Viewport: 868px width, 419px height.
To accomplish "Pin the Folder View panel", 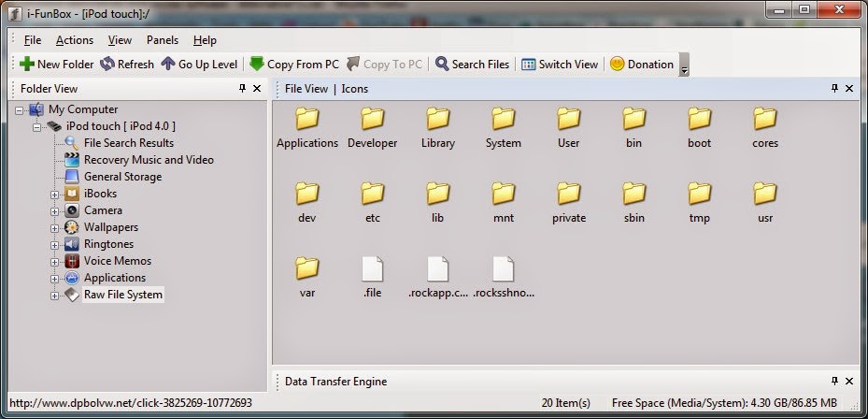I will (x=243, y=88).
